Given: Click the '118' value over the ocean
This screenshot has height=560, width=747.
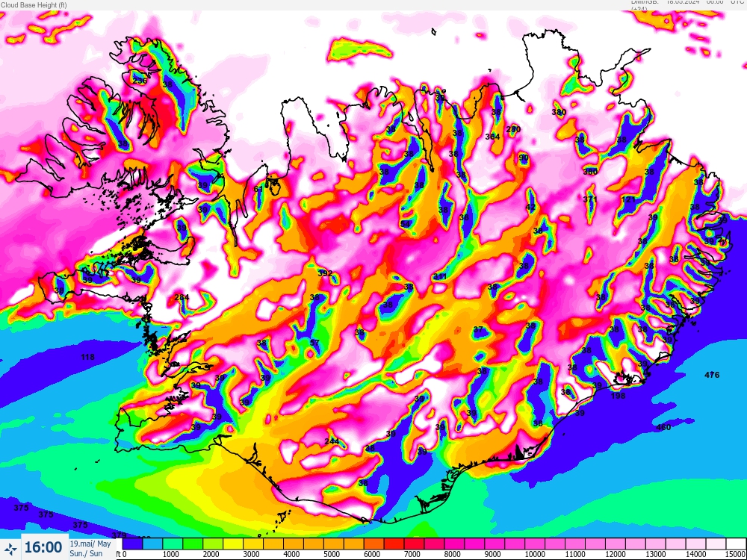Looking at the screenshot, I should click(x=87, y=357).
